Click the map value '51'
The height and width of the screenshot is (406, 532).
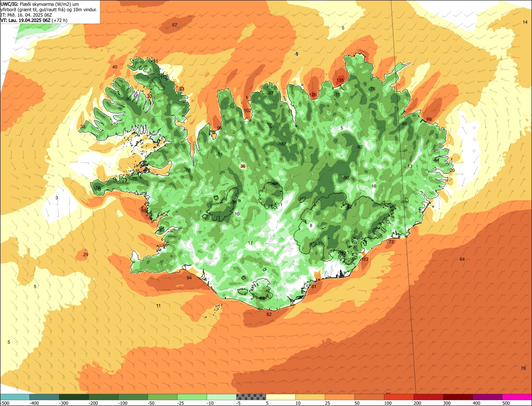tap(156, 61)
